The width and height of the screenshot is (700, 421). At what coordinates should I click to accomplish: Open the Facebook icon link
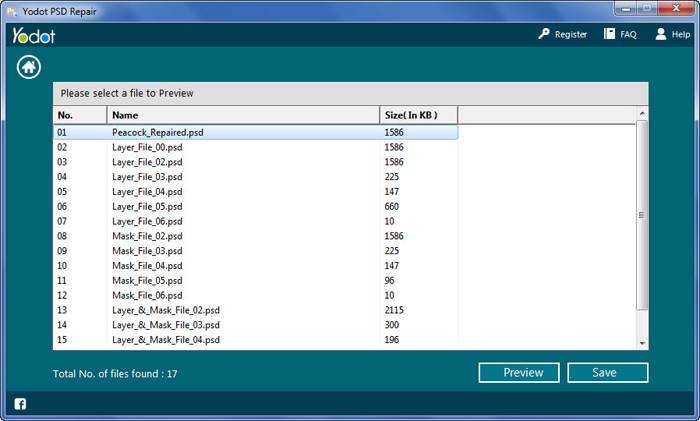20,404
